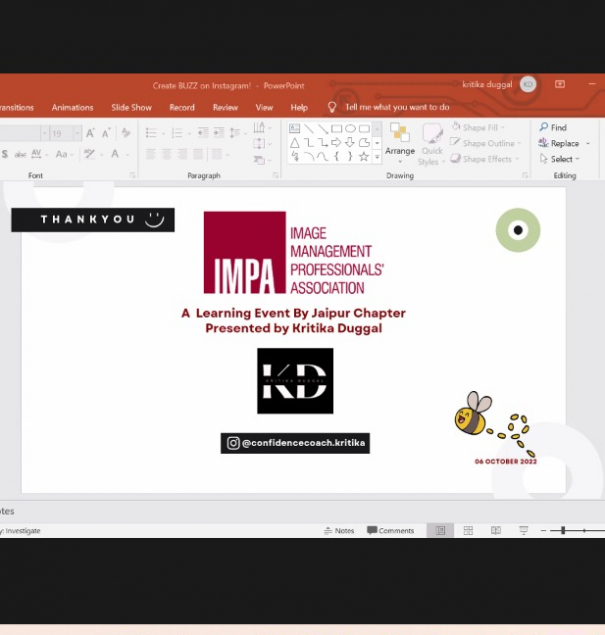Click the Find button in Editing group

coord(553,128)
